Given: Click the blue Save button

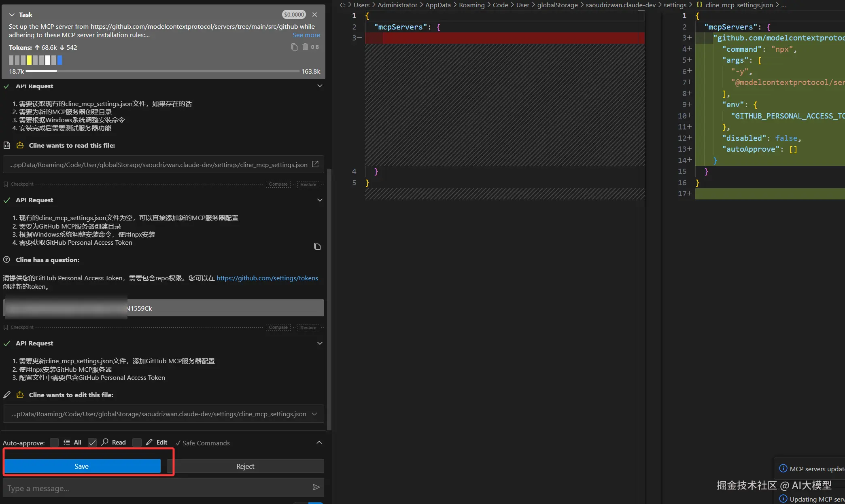Looking at the screenshot, I should [82, 466].
